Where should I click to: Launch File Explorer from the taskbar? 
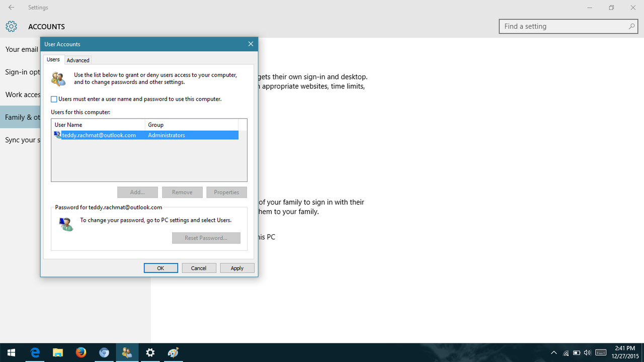[58, 353]
